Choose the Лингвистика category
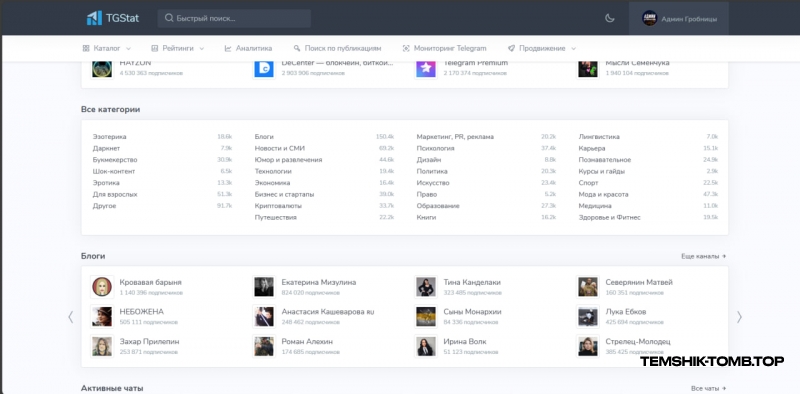Viewport: 800px width, 394px height. point(599,137)
